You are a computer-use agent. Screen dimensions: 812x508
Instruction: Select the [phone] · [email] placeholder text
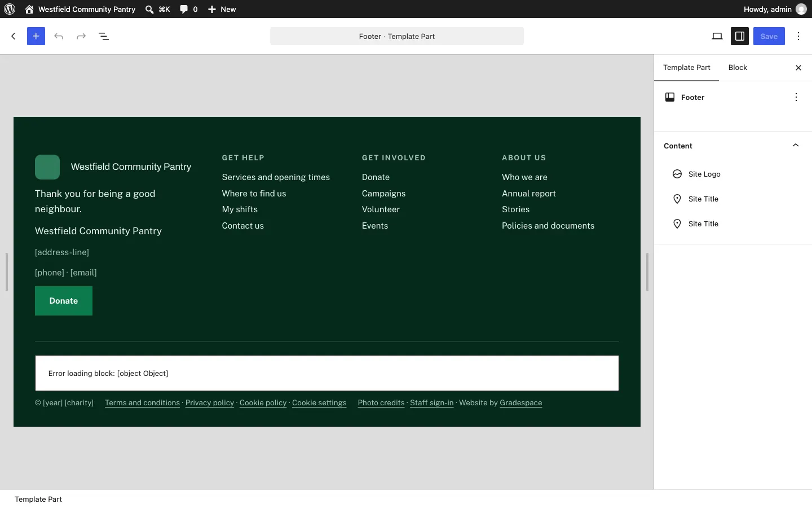click(x=66, y=273)
